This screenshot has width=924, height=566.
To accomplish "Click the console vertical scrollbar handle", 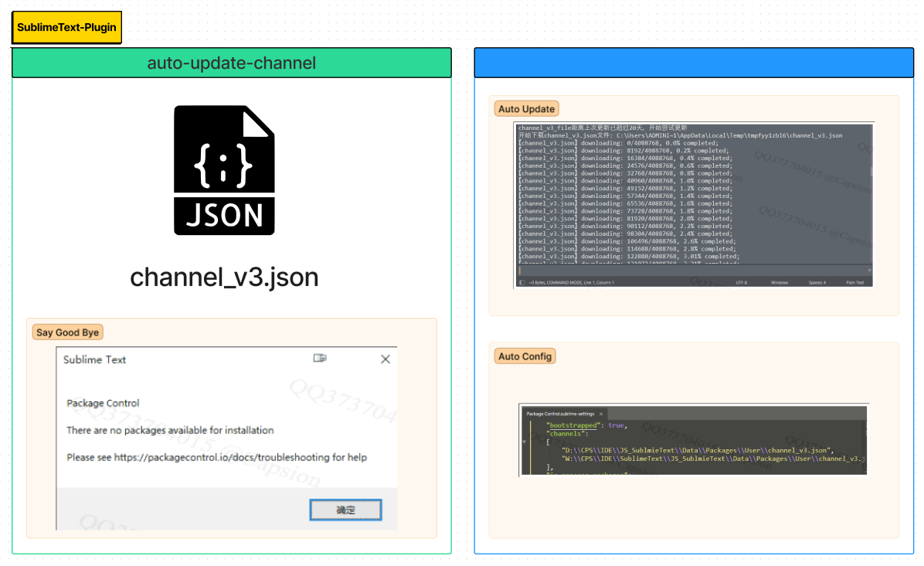I will [x=871, y=172].
